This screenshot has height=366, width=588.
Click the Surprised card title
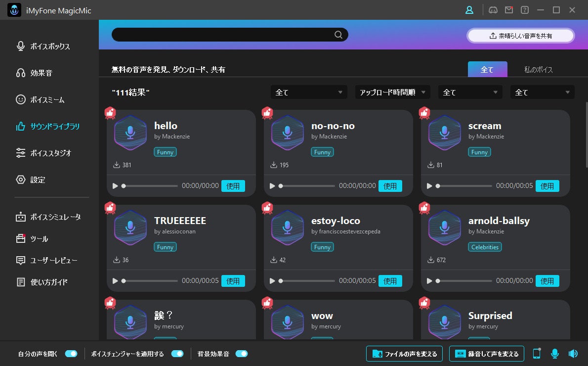point(490,316)
